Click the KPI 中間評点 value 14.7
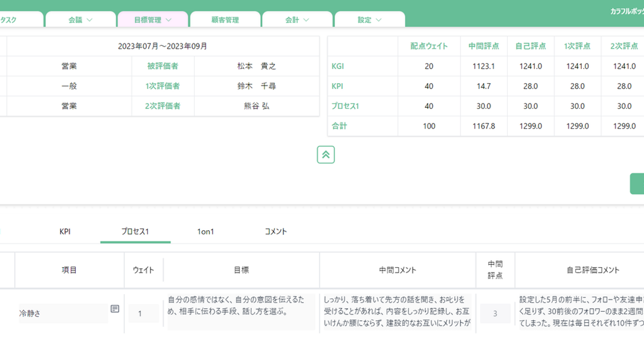 click(484, 86)
